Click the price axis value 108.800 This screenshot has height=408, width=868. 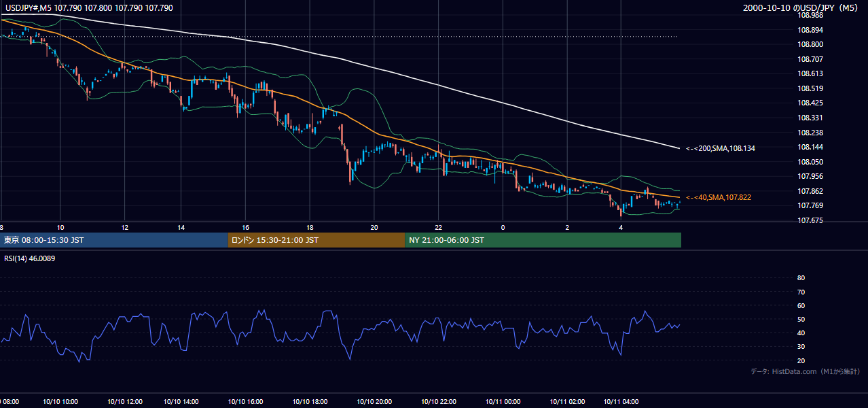pyautogui.click(x=811, y=44)
